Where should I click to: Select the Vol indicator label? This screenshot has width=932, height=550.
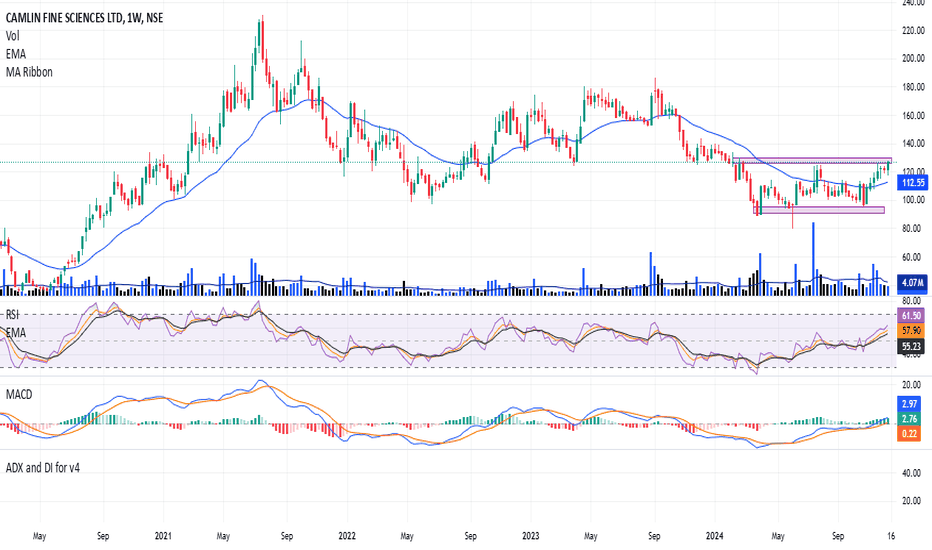pyautogui.click(x=12, y=36)
